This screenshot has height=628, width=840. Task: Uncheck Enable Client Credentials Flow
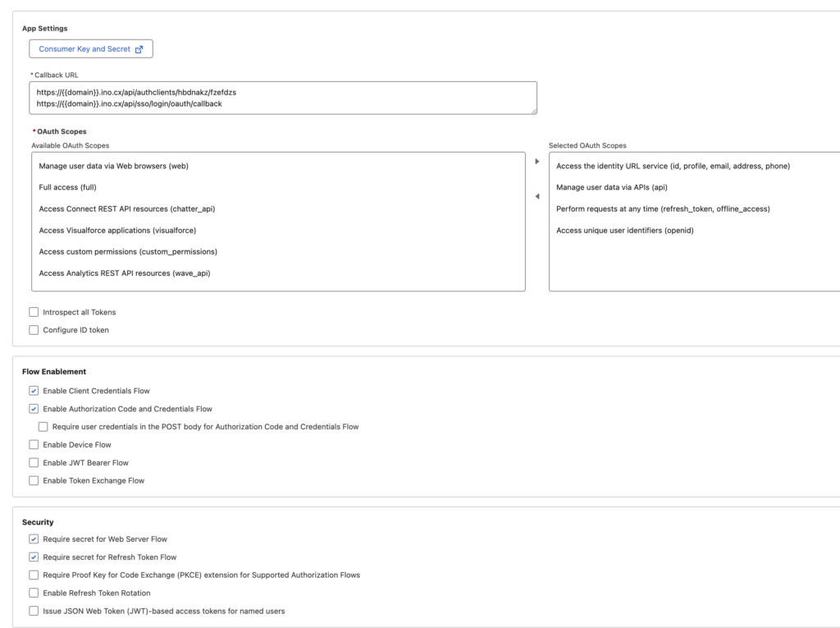click(34, 391)
